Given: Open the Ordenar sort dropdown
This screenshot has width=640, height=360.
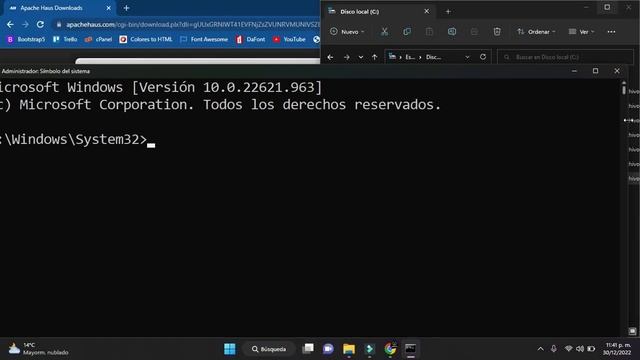Looking at the screenshot, I should point(536,32).
